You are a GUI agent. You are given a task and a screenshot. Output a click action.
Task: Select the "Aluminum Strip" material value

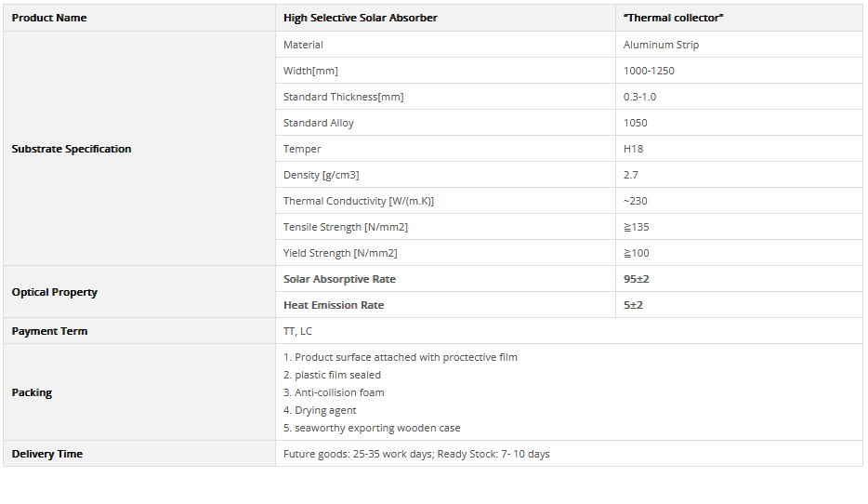click(x=661, y=45)
